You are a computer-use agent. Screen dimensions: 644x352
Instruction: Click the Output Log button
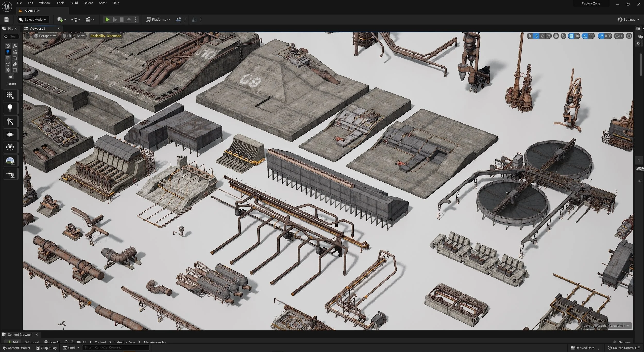coord(46,348)
